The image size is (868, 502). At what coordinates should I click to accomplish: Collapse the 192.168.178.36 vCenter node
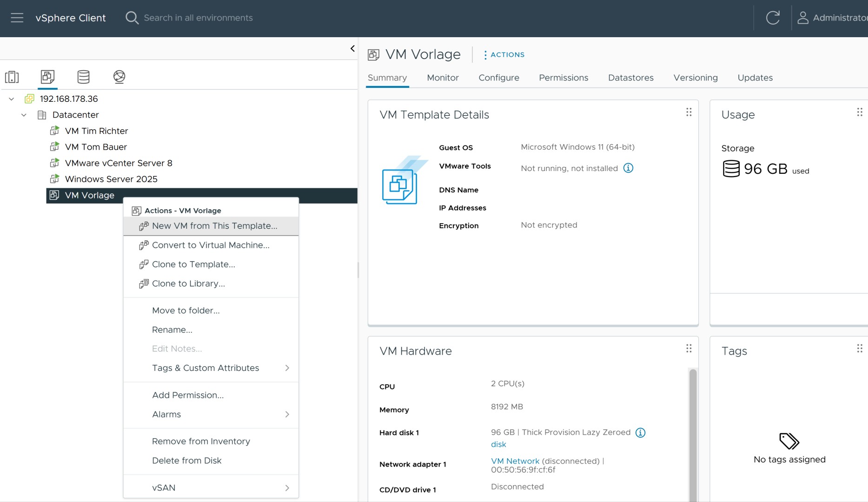12,99
